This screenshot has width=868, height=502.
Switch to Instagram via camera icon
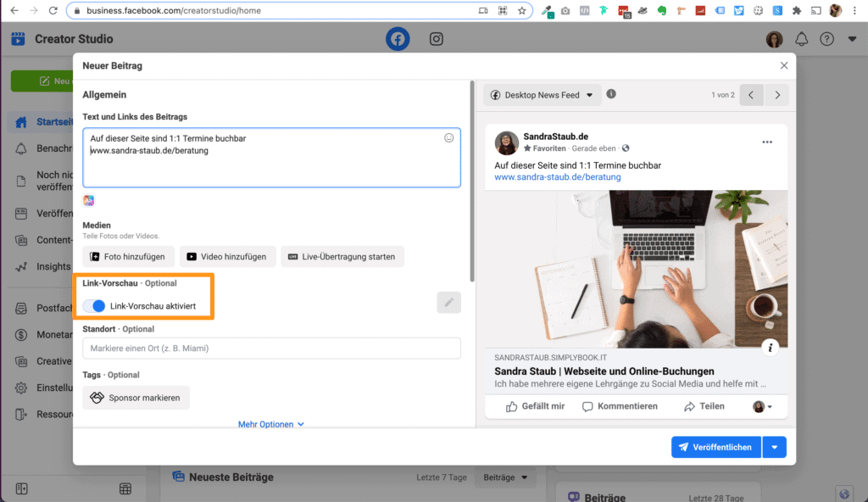coord(437,39)
